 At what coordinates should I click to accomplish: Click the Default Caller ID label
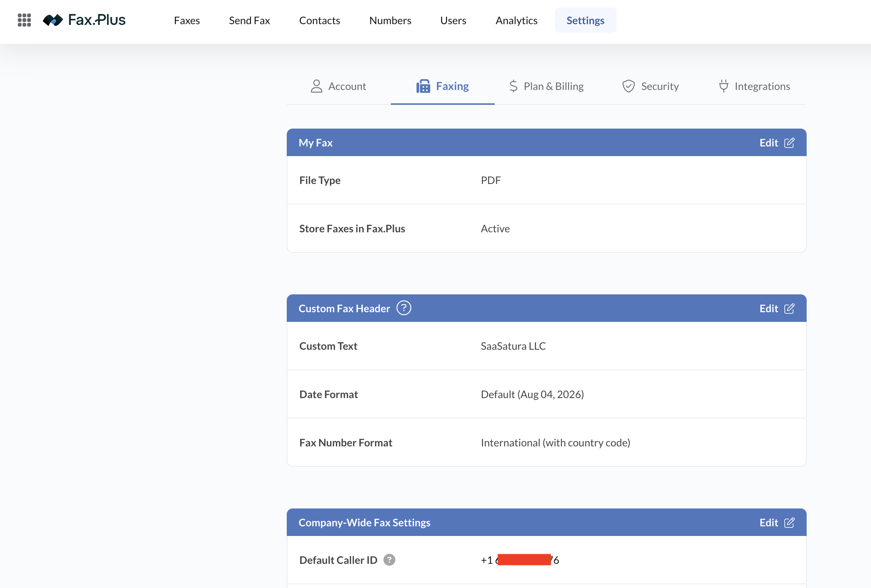point(338,560)
